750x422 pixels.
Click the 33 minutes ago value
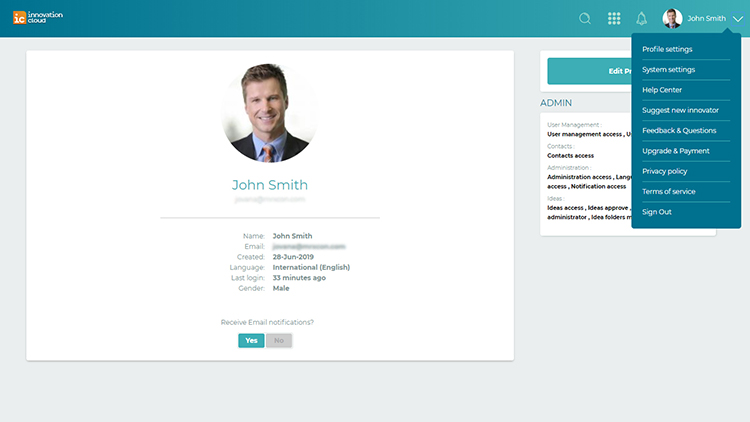299,278
